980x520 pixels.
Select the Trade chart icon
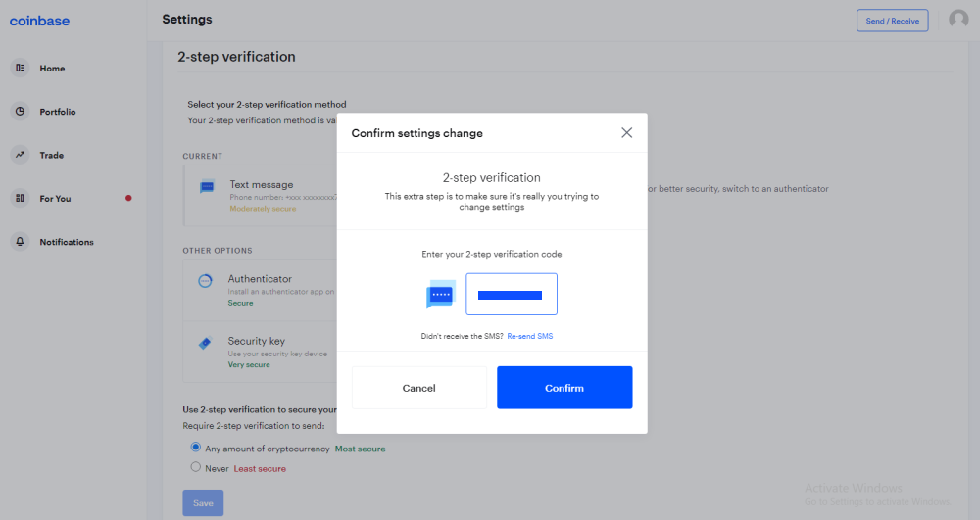(20, 155)
